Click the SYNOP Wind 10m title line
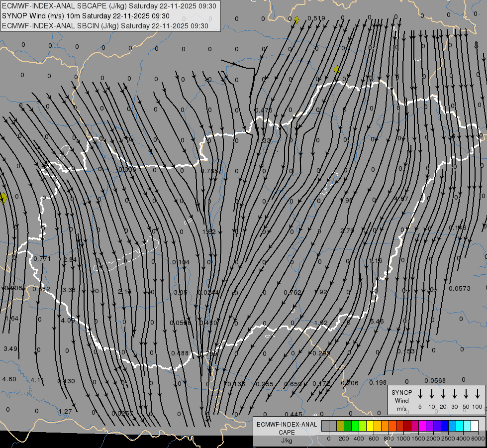487x448 pixels. [x=86, y=16]
